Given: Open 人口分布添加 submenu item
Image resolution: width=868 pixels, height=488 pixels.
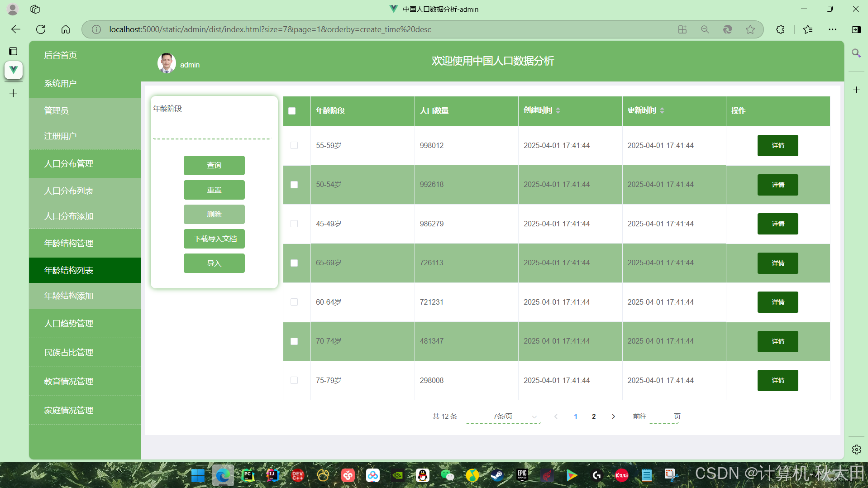Looking at the screenshot, I should 85,216.
